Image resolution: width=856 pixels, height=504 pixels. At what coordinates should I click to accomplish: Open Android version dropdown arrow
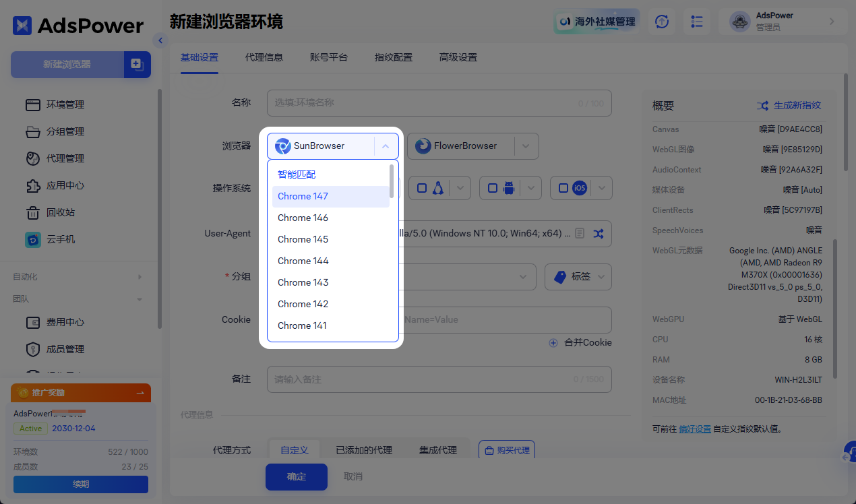532,188
